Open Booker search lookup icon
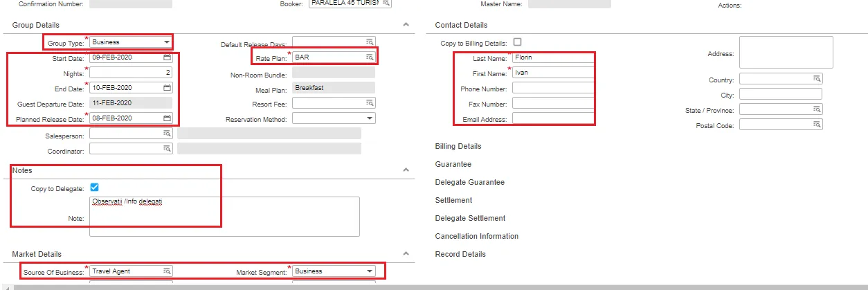Viewport: 868px width, 290px height. tap(386, 3)
